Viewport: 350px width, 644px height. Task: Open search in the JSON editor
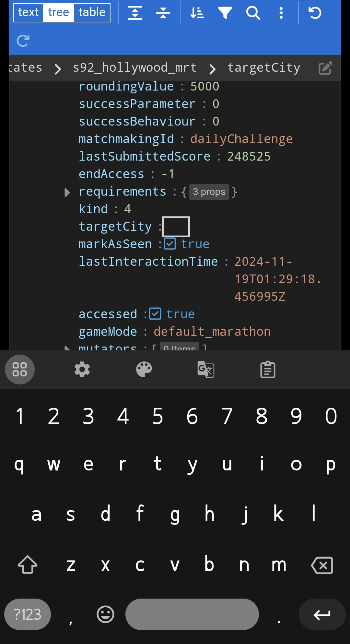253,13
